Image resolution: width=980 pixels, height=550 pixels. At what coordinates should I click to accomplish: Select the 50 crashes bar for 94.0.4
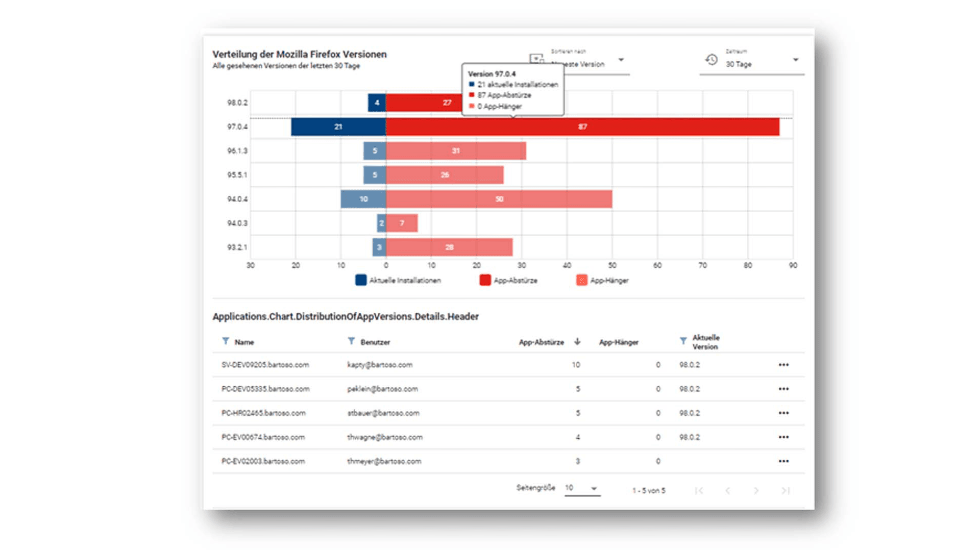pos(499,199)
